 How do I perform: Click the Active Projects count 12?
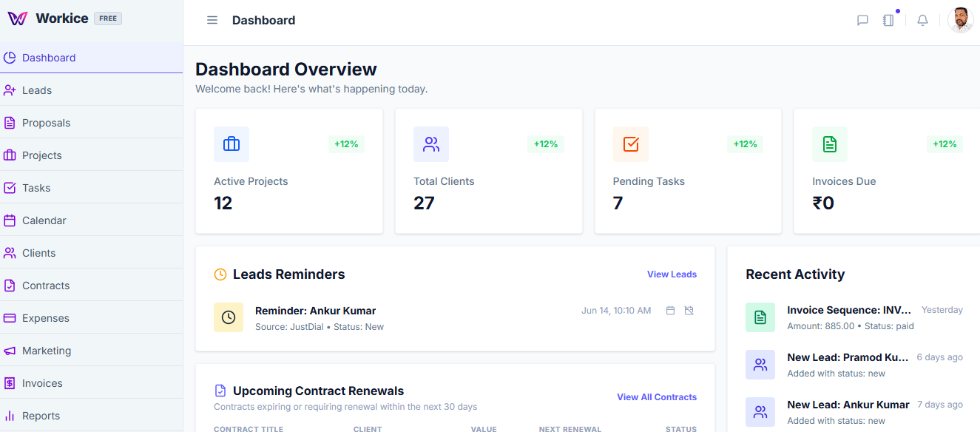(223, 203)
